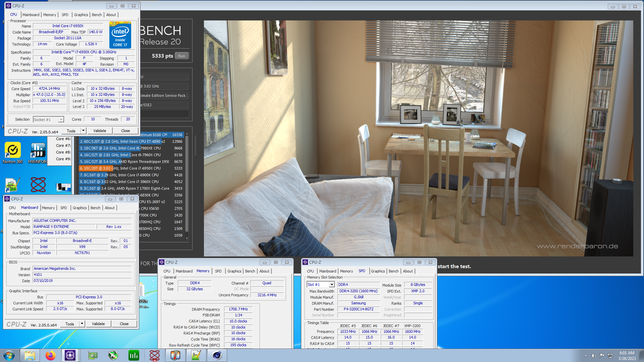644x362 pixels.
Task: Click Tools button in the top CPU-Z window
Action: click(71, 131)
